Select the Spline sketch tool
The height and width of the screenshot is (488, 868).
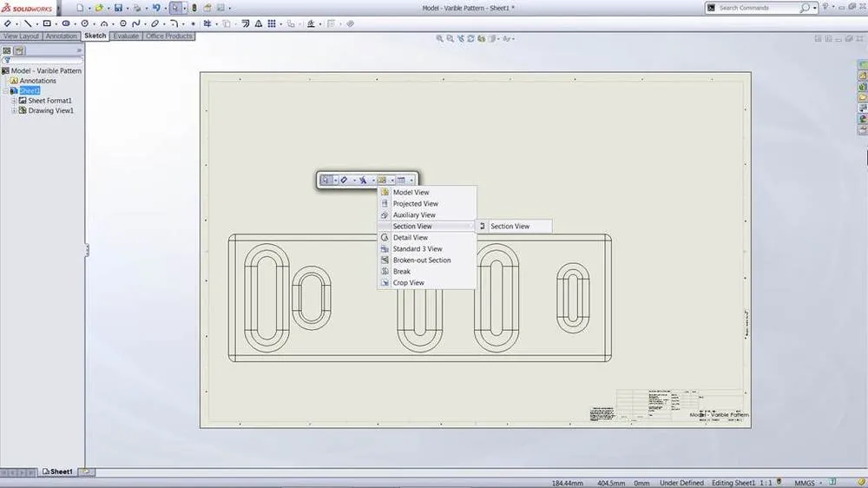click(x=135, y=23)
